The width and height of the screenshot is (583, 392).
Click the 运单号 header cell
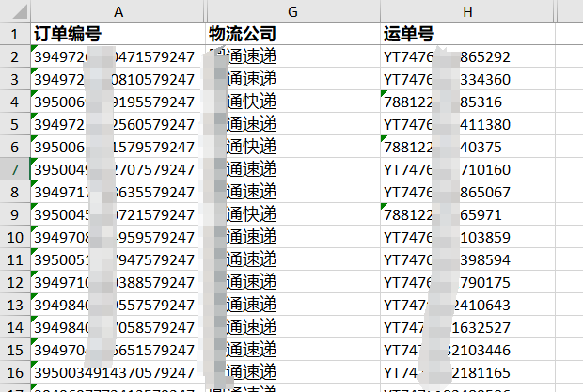(467, 34)
